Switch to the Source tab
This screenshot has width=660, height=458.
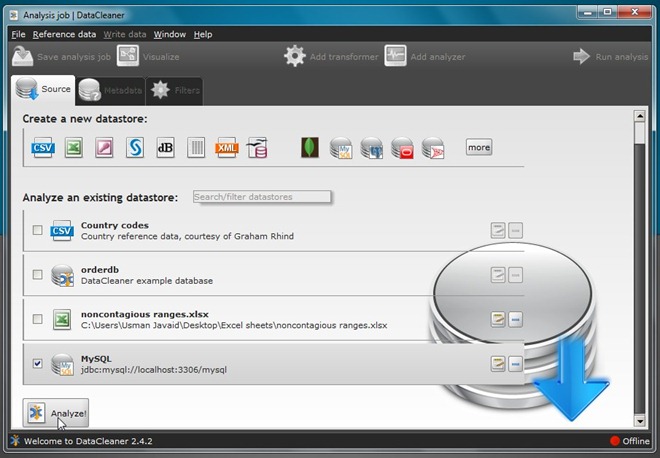pyautogui.click(x=44, y=90)
